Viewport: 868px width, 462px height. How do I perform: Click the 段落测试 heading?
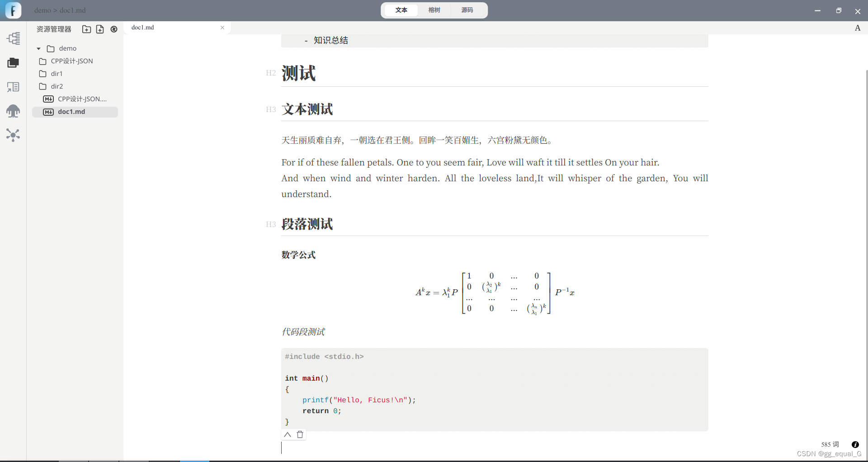[x=307, y=224]
